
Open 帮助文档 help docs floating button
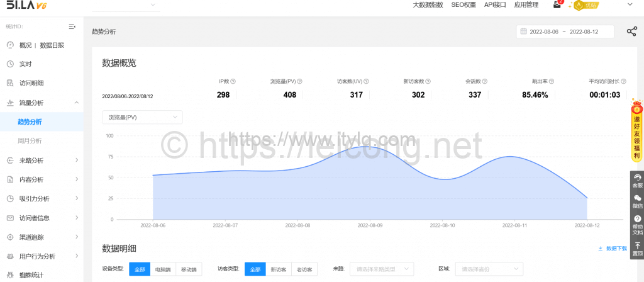pos(638,225)
